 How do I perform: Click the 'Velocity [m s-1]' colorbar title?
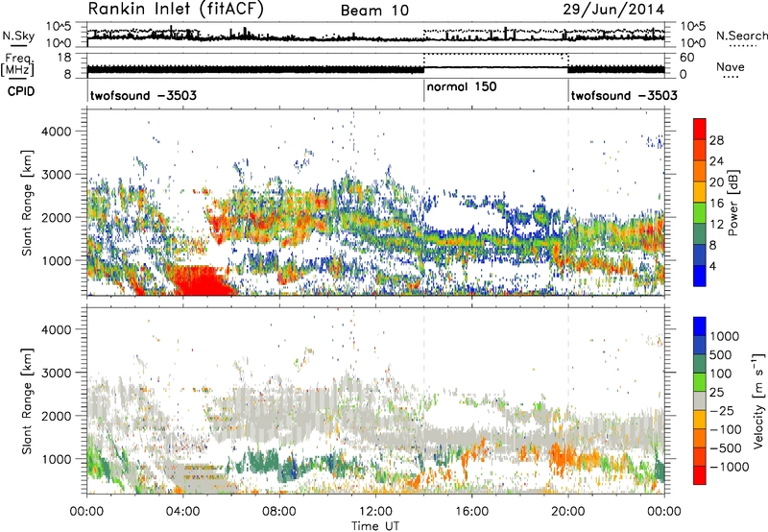[758, 400]
